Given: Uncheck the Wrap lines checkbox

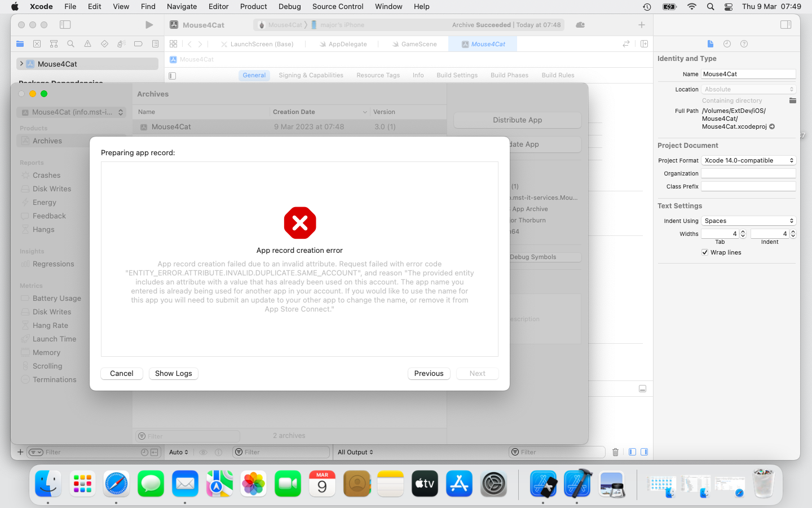Looking at the screenshot, I should (x=705, y=252).
